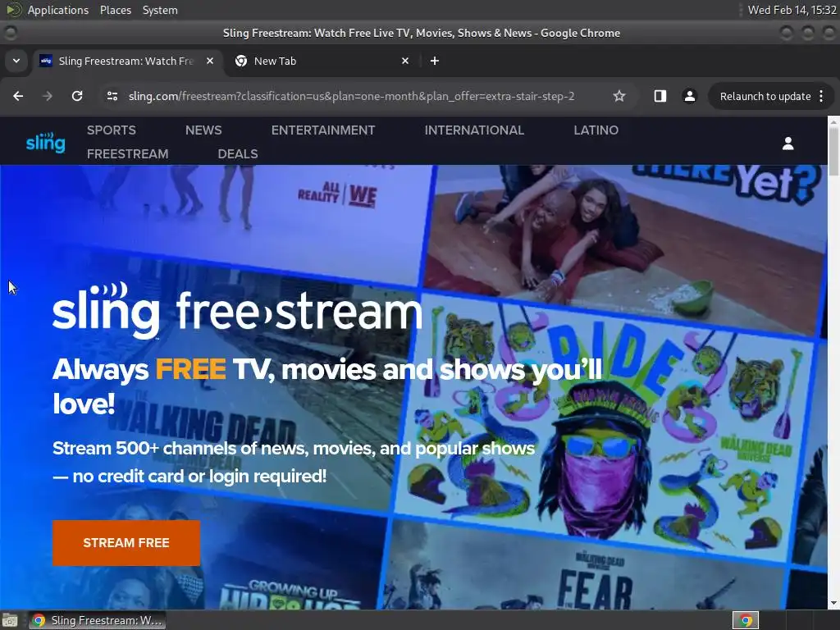Open the FREESTREAM navigation item

point(127,153)
